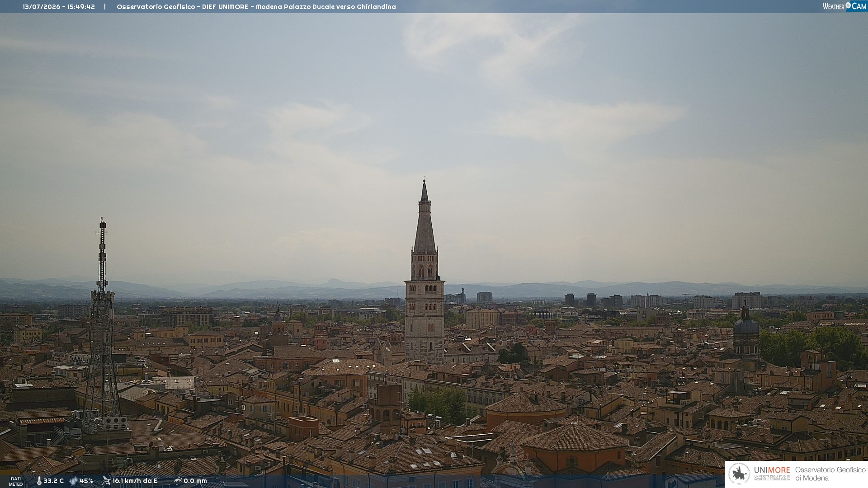Click the UNIMORE wordmark text
The height and width of the screenshot is (488, 868).
click(x=772, y=470)
